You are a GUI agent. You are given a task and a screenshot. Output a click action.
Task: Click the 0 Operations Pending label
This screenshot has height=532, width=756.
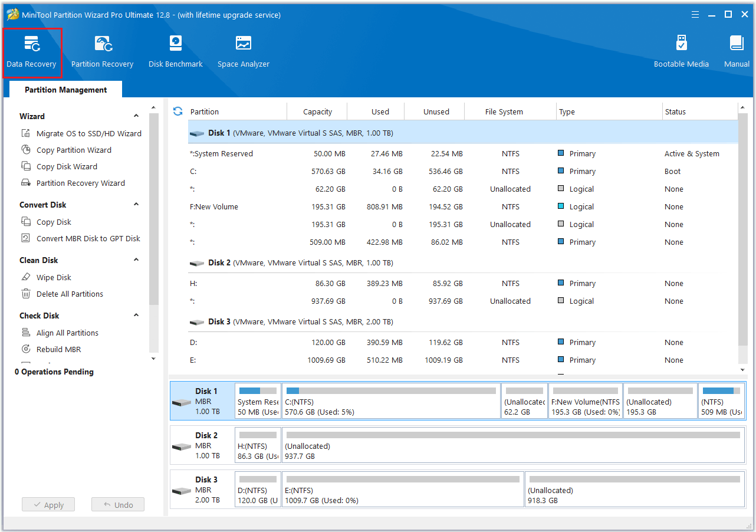click(x=54, y=372)
